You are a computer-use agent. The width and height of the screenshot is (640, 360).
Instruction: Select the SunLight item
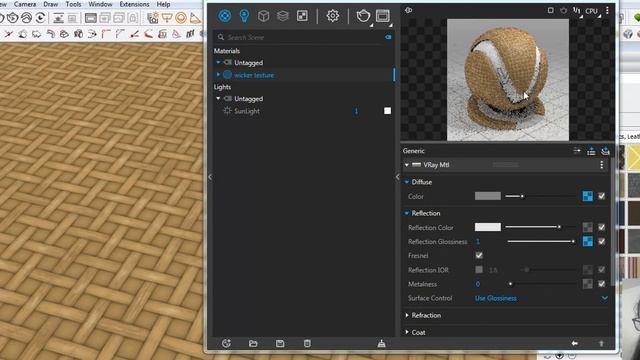pos(247,111)
